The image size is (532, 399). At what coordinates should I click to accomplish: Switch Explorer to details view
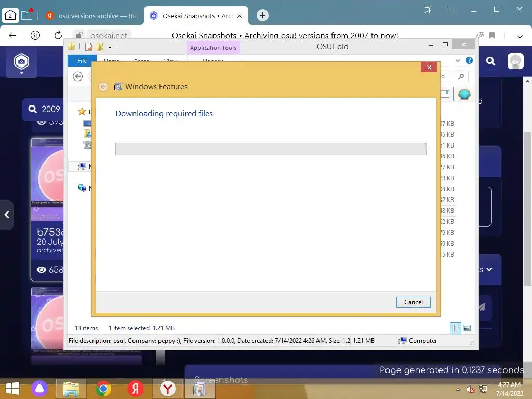pos(456,328)
